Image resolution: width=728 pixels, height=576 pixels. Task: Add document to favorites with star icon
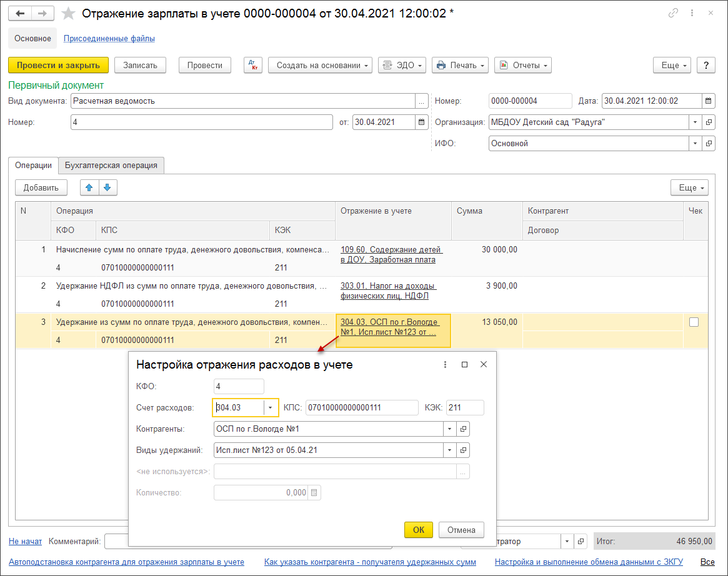pos(68,14)
